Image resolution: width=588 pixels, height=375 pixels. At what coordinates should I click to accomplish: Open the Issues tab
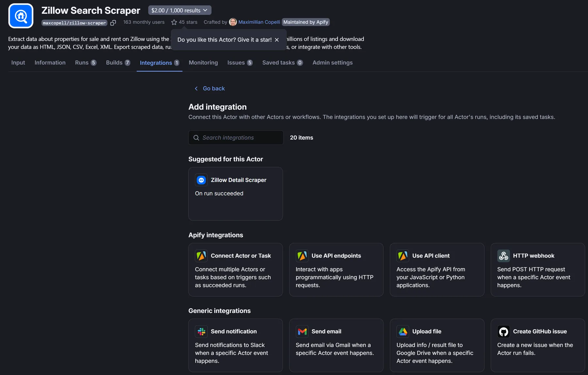tap(240, 62)
